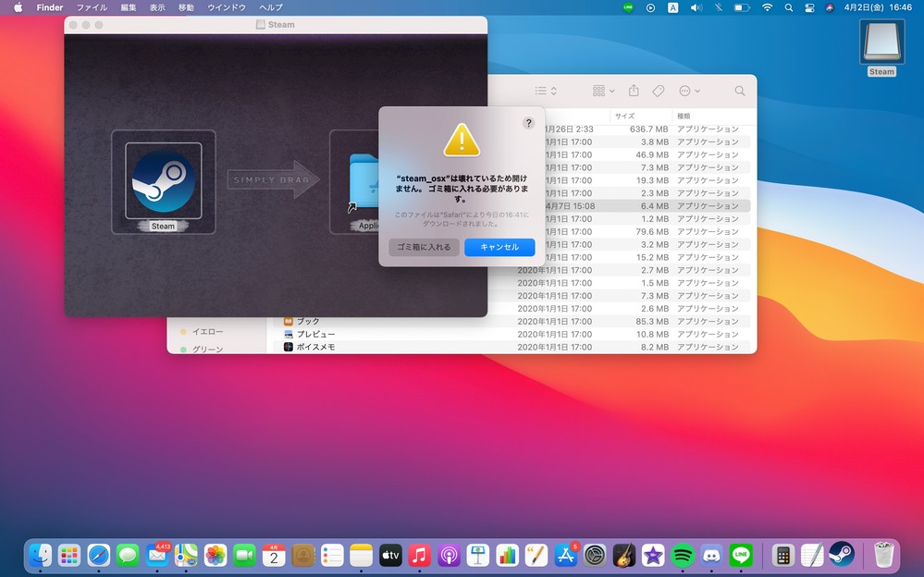Open Music from the Dock

420,555
